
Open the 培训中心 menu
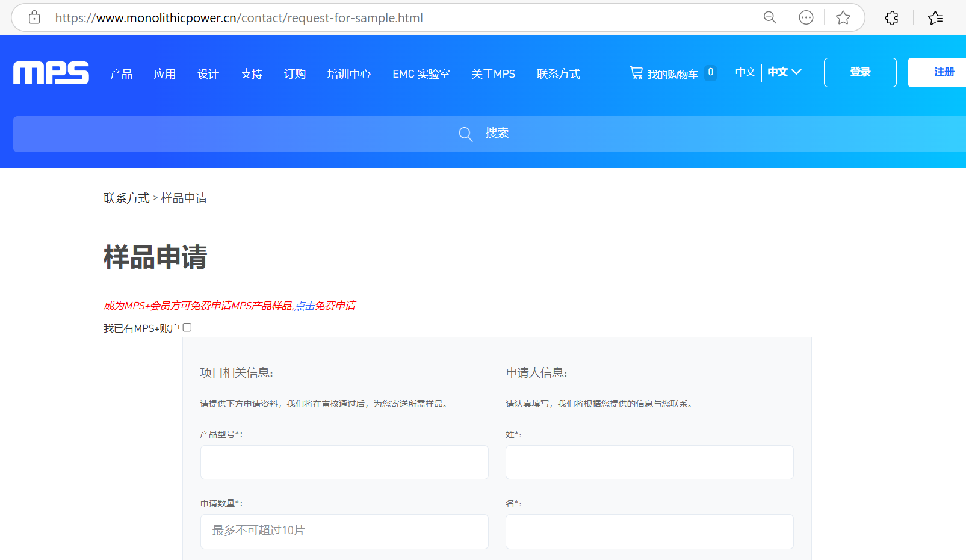(349, 73)
